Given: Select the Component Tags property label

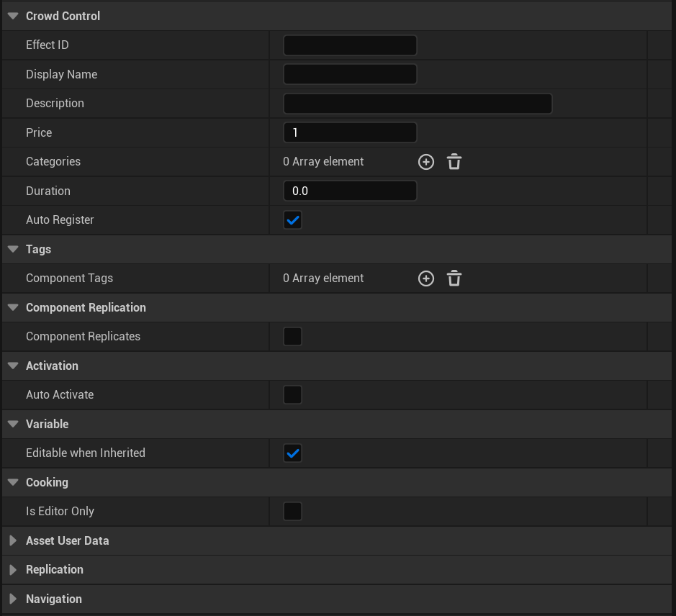Looking at the screenshot, I should click(x=69, y=278).
